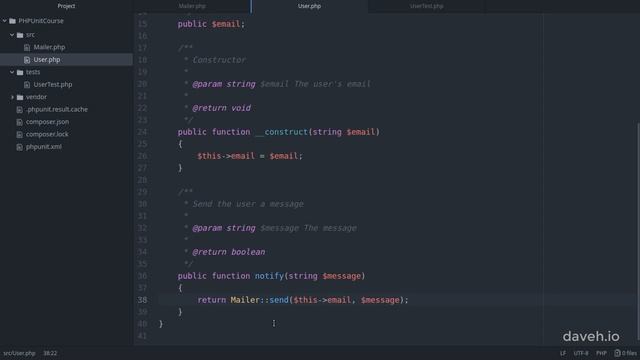Select the vendor folder label
640x360 pixels.
(x=36, y=97)
